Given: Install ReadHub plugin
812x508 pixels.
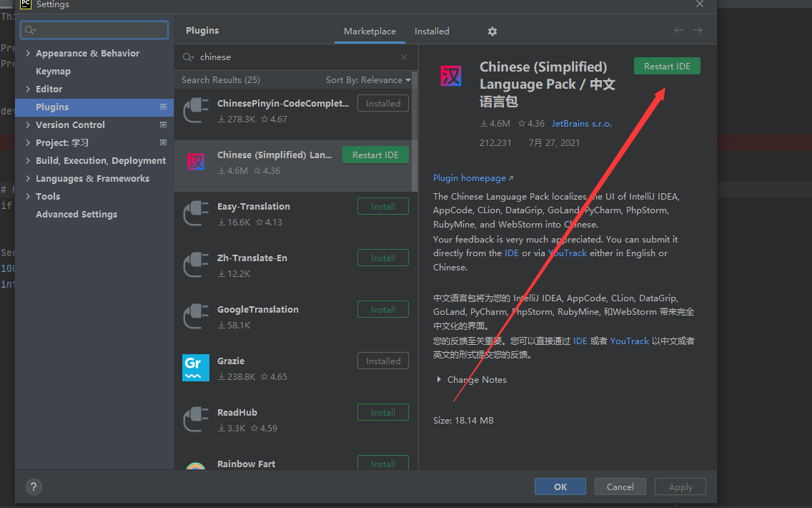Looking at the screenshot, I should [x=382, y=413].
